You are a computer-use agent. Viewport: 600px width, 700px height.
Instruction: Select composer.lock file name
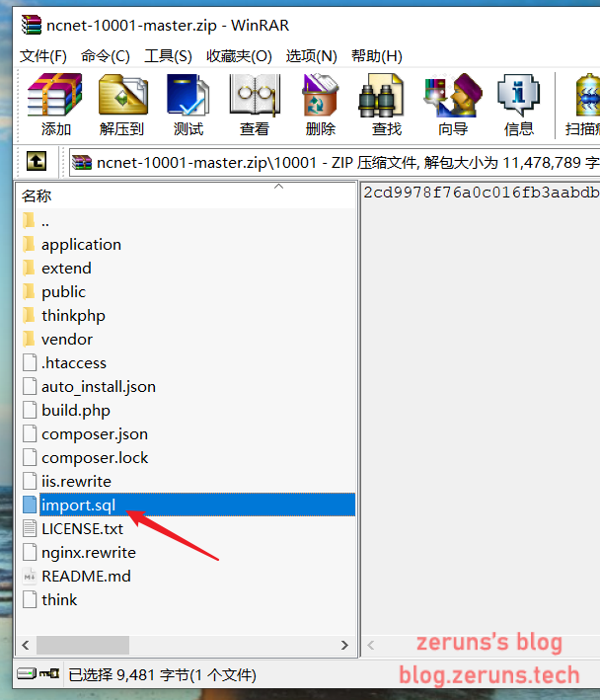pos(95,457)
